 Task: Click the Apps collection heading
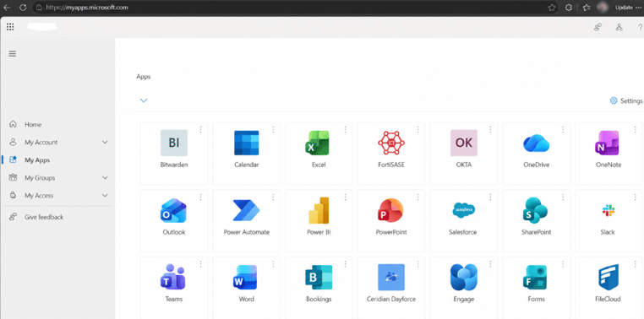(144, 77)
